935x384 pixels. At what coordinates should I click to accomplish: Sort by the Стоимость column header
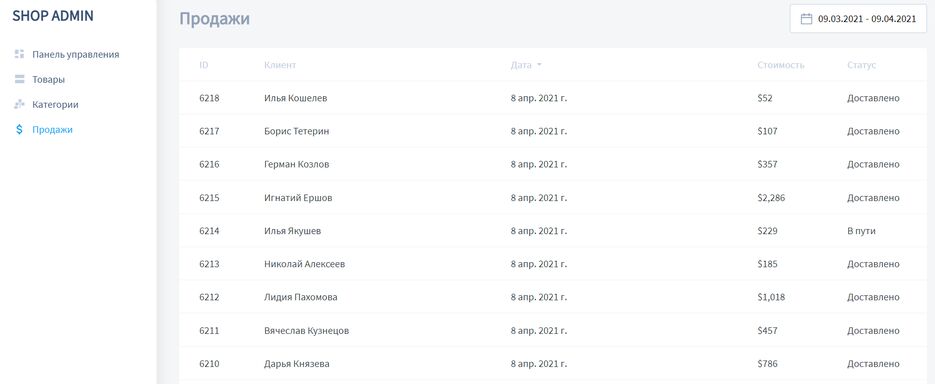tap(781, 65)
